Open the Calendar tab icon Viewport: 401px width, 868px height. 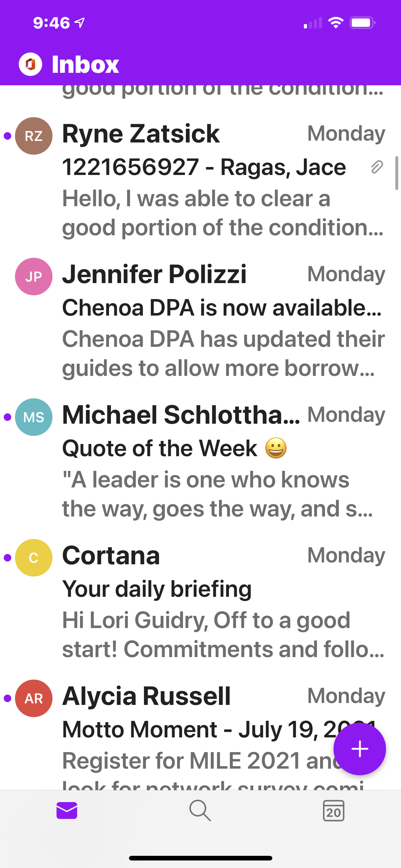[333, 811]
